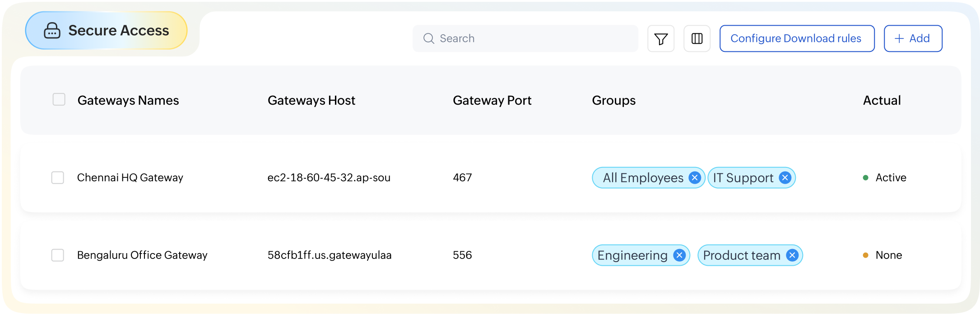Click the IT Support tag label
This screenshot has width=980, height=314.
[743, 178]
